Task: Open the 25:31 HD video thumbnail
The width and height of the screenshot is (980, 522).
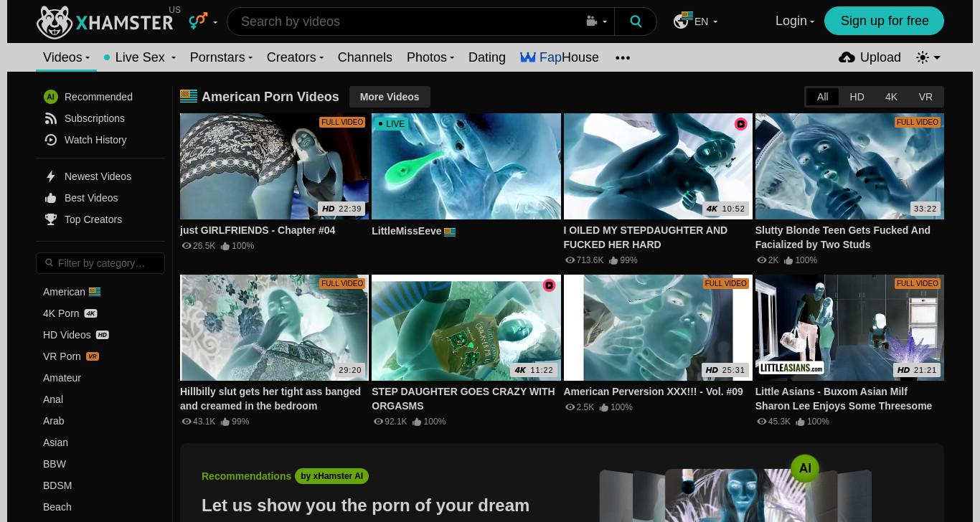Action: pyautogui.click(x=658, y=328)
